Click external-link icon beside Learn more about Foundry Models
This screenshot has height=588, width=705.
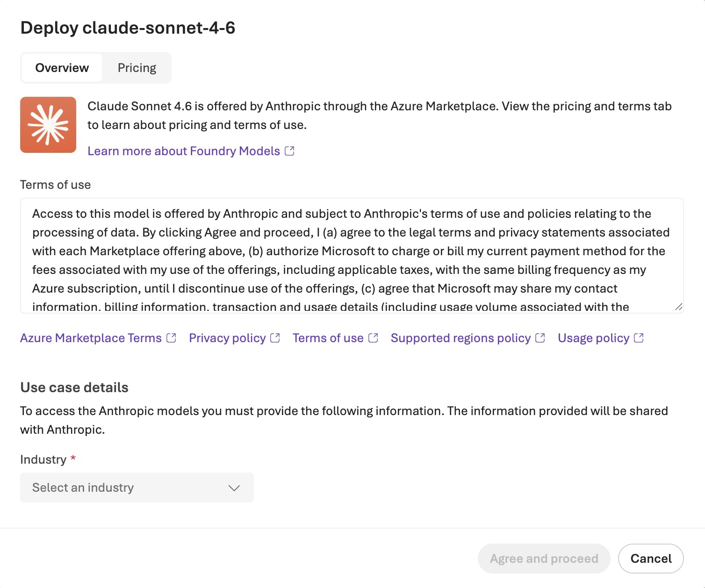[x=289, y=151]
